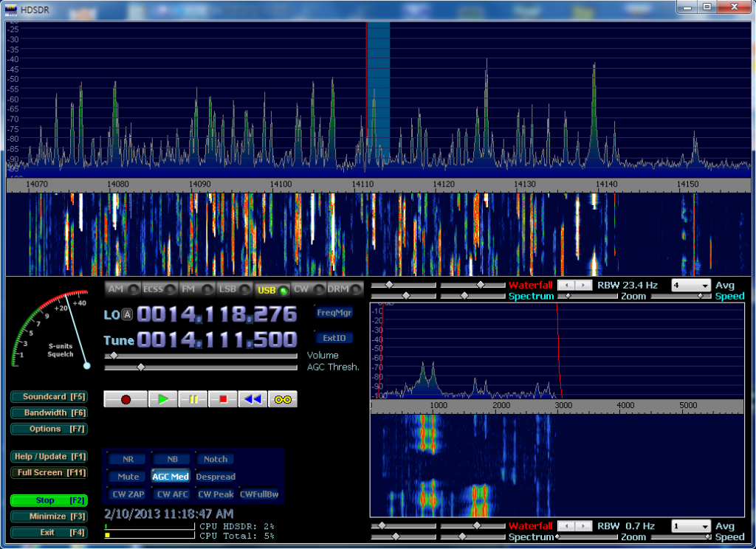This screenshot has height=549, width=756.
Task: Start recording with the red record icon
Action: 125,398
